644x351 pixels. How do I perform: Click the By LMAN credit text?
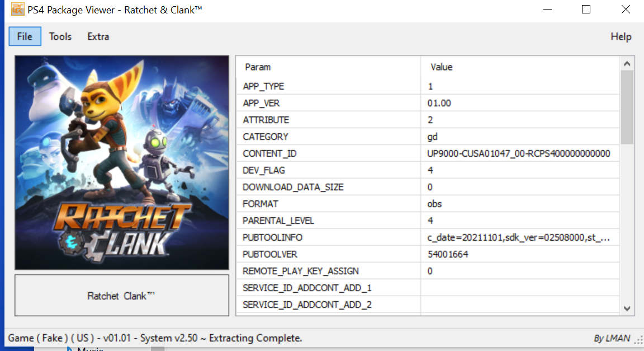(x=612, y=338)
